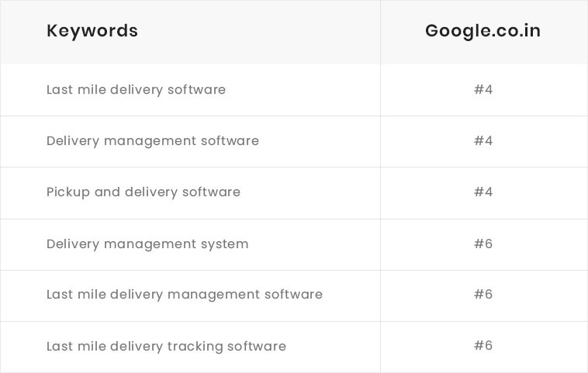
Task: Select the 'Pickup and delivery software' keyword
Action: click(144, 192)
